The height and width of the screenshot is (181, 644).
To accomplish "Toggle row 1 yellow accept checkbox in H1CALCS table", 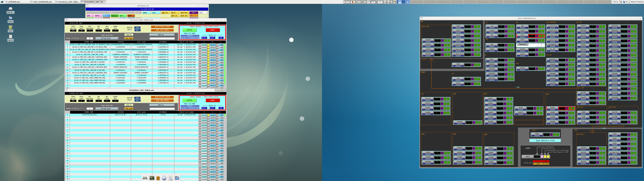I will (x=208, y=45).
